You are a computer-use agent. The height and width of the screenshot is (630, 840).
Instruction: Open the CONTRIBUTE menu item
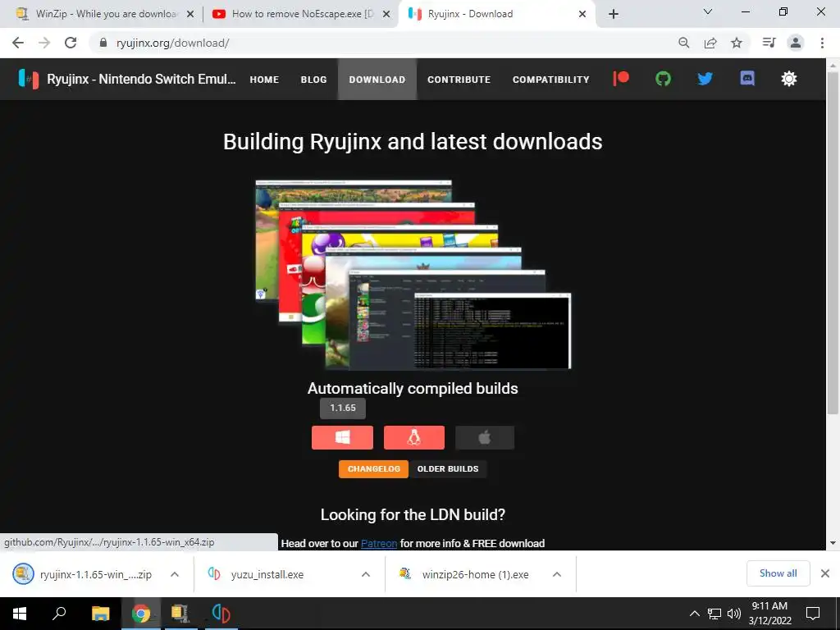459,80
